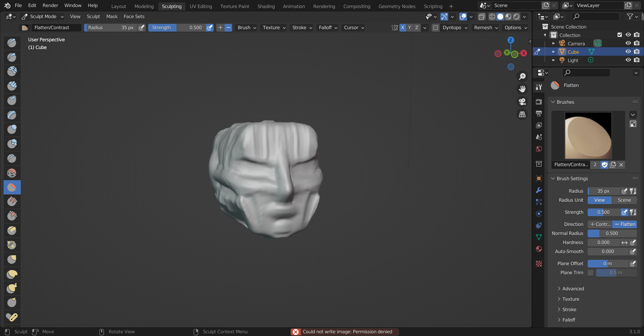
Task: Open the Object Data properties green triangle tab
Action: pyautogui.click(x=539, y=237)
